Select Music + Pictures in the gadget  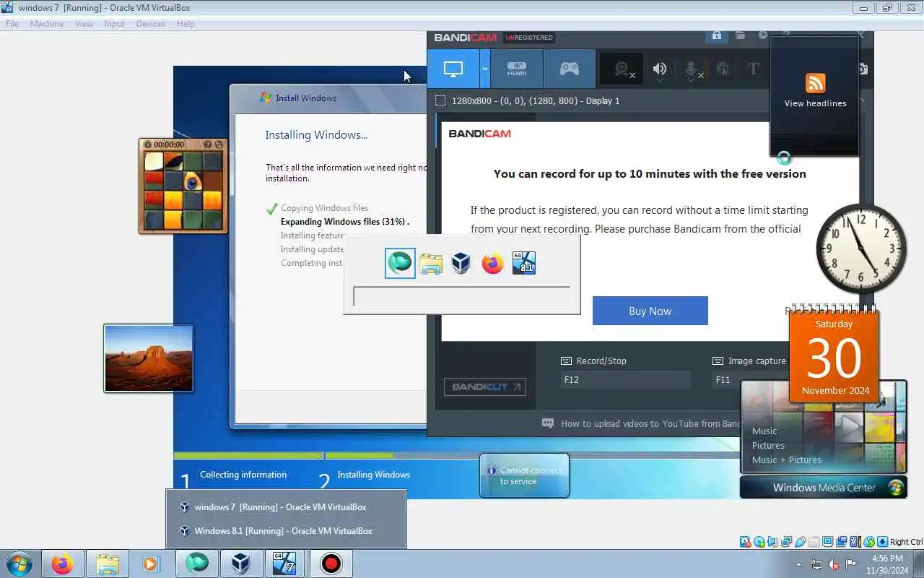click(787, 460)
